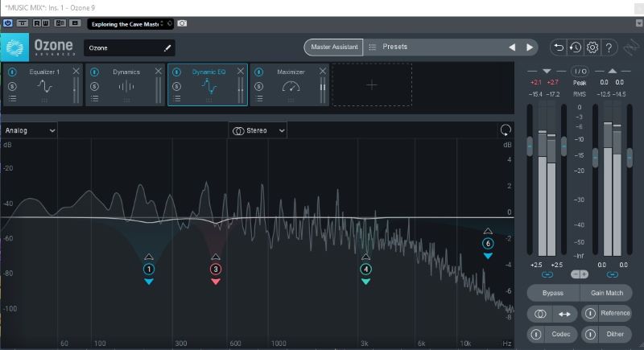The image size is (644, 350).
Task: Click the I/O meter button
Action: pos(580,72)
